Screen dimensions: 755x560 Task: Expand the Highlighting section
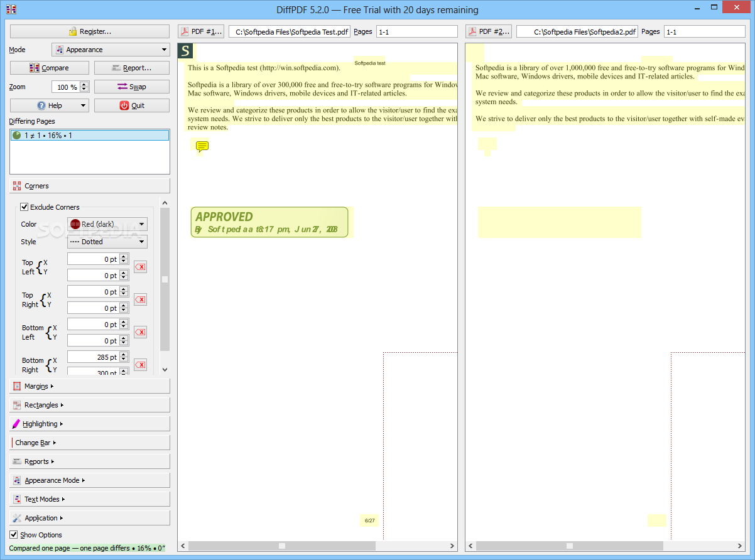tap(90, 424)
